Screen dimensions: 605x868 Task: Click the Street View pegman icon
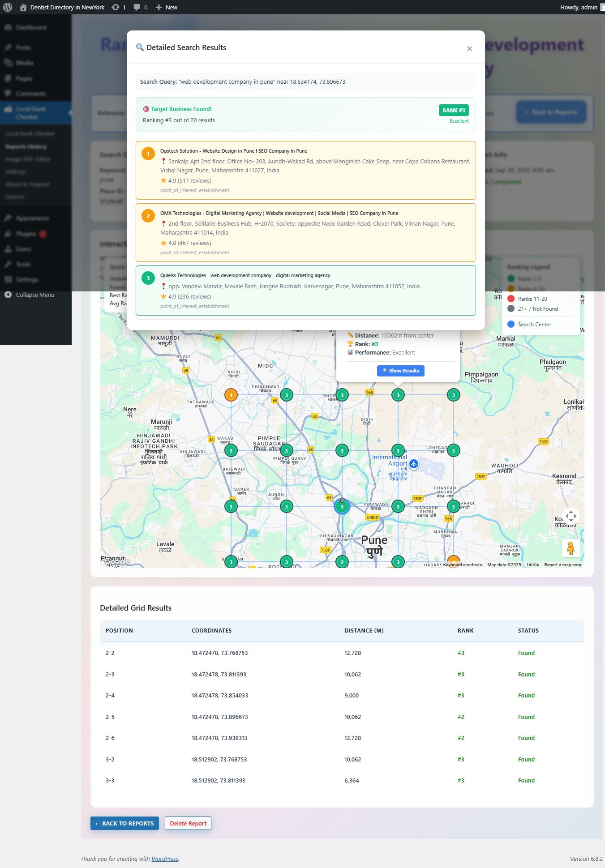(571, 548)
